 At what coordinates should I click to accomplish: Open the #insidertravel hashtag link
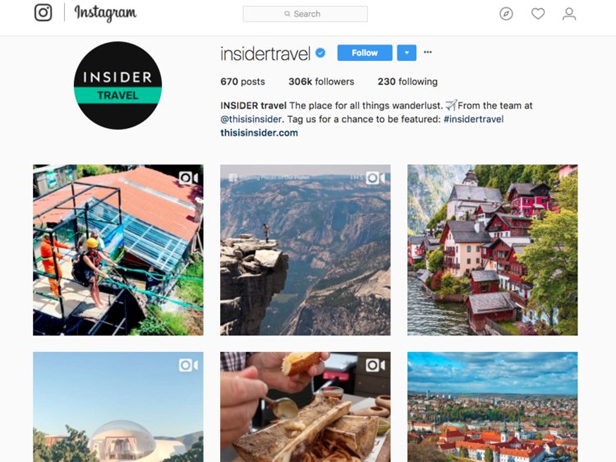[x=473, y=119]
